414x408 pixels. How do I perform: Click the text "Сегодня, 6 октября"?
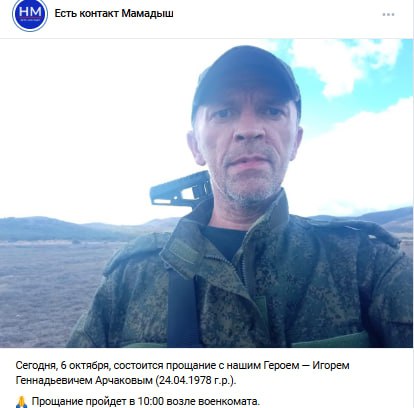click(62, 366)
